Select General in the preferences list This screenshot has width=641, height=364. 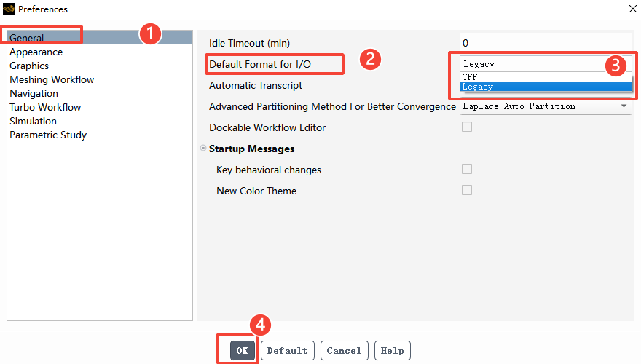tap(27, 38)
